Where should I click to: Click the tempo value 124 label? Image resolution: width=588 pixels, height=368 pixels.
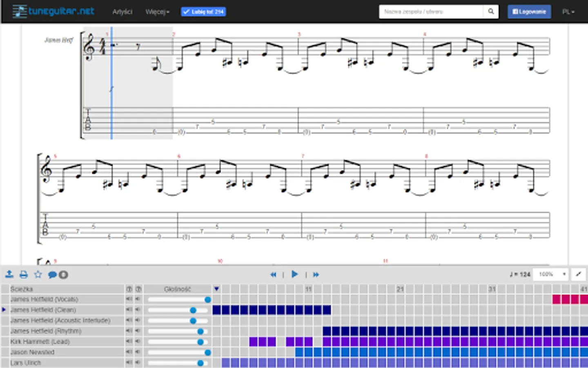point(520,274)
